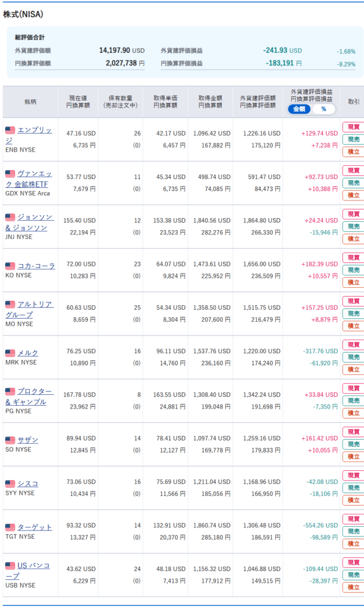Click the US flag icon beside エンブリッジ
The image size is (364, 609).
coord(10,130)
